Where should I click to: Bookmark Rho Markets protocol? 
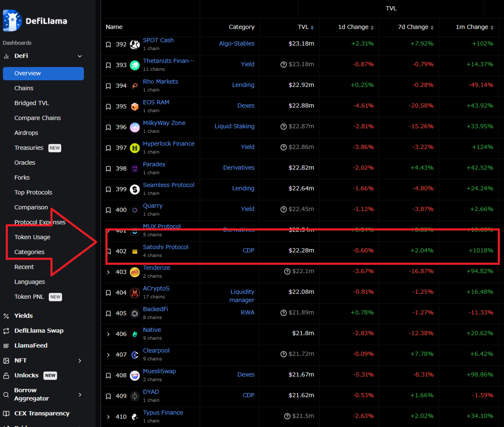pyautogui.click(x=108, y=86)
